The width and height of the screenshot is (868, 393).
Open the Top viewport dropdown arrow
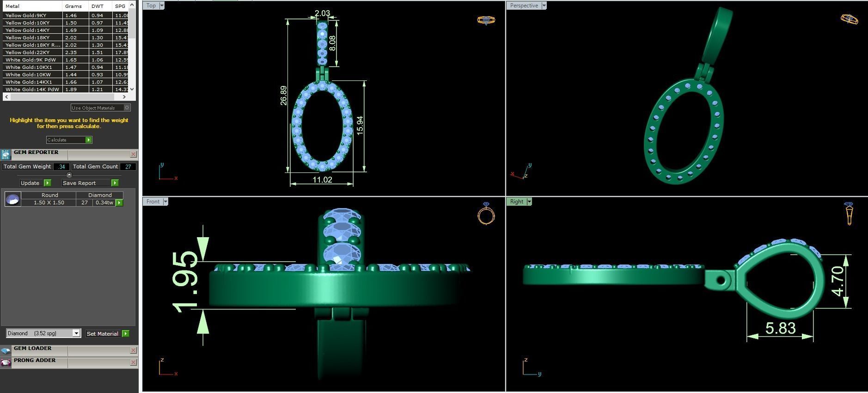pyautogui.click(x=162, y=6)
